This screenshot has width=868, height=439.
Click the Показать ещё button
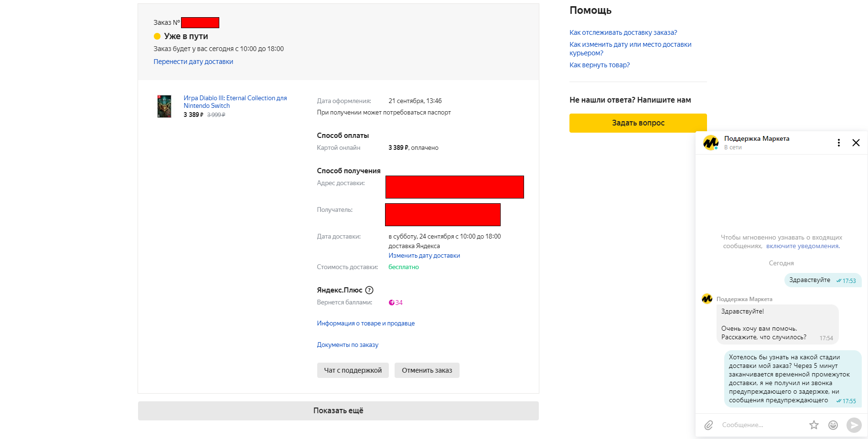point(338,411)
